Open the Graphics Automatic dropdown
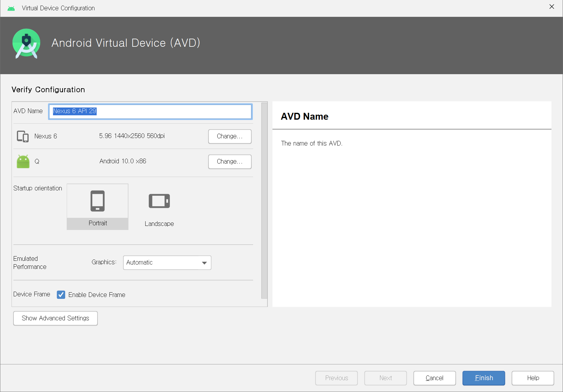This screenshot has height=392, width=563. click(x=167, y=263)
